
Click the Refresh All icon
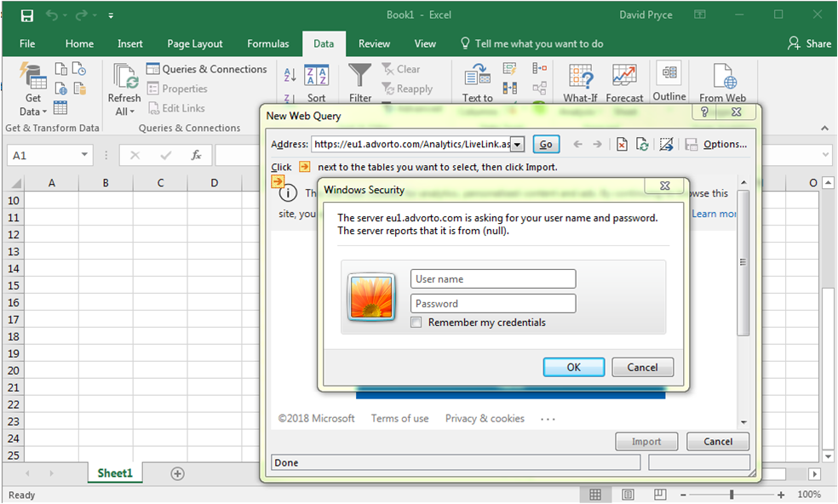tap(124, 83)
